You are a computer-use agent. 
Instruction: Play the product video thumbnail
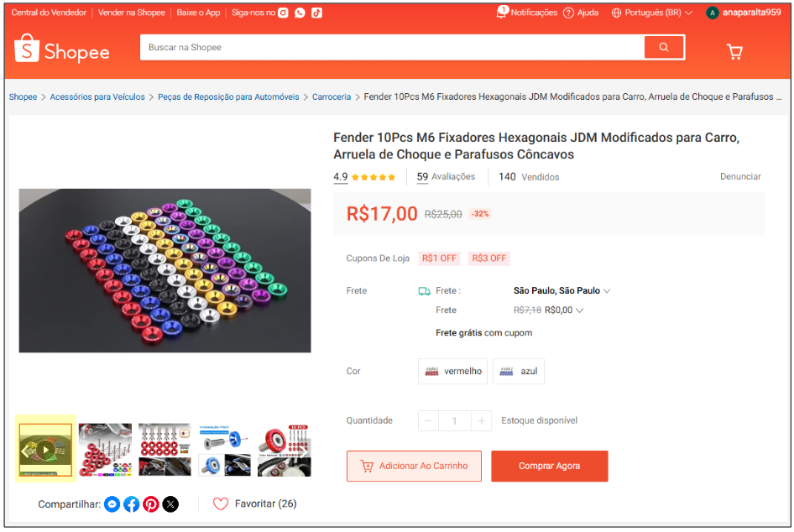[x=45, y=449]
